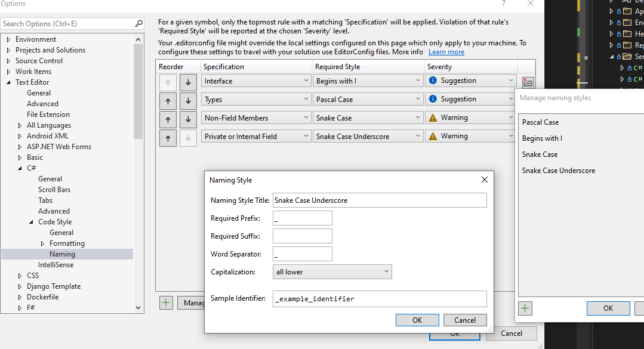
Task: Collapse the Code Style node
Action: pyautogui.click(x=31, y=222)
